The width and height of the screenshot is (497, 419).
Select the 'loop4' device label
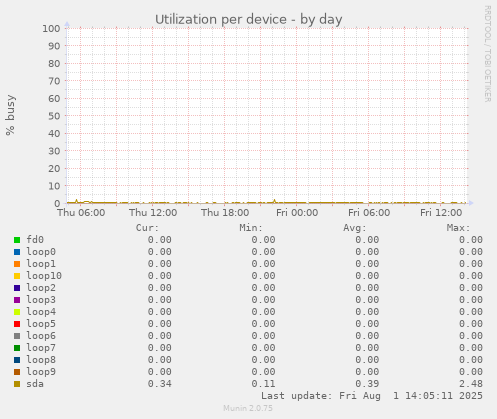click(41, 312)
